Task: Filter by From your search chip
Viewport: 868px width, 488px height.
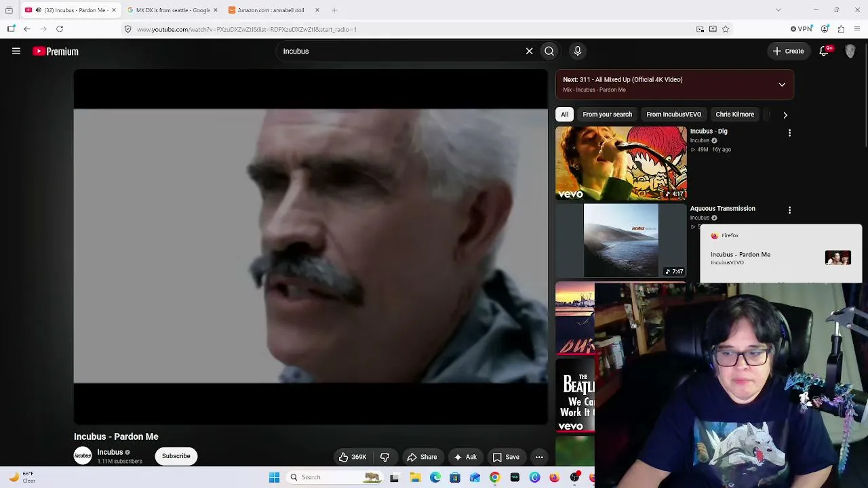Action: tap(608, 115)
